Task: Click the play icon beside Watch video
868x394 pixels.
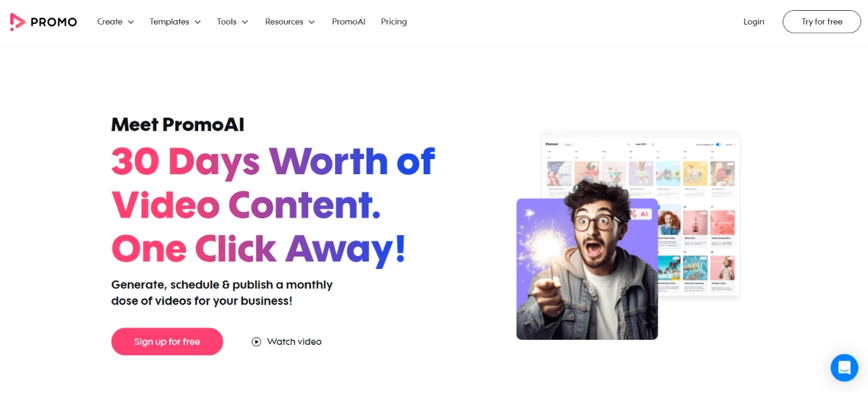Action: [256, 342]
